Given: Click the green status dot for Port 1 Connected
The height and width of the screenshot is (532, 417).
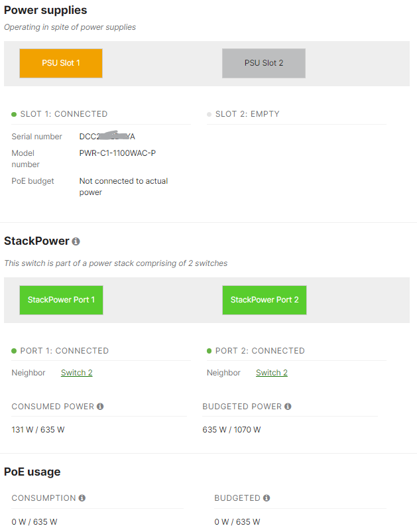Looking at the screenshot, I should pyautogui.click(x=15, y=350).
